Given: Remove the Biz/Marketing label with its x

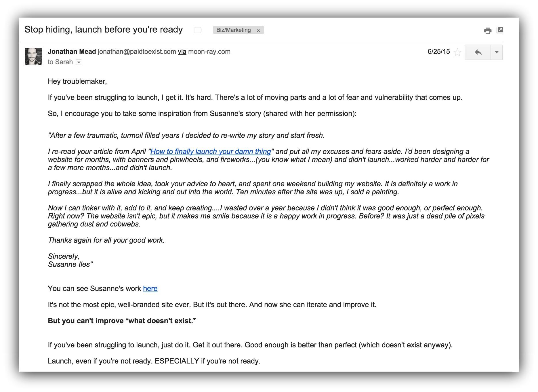Looking at the screenshot, I should (258, 30).
